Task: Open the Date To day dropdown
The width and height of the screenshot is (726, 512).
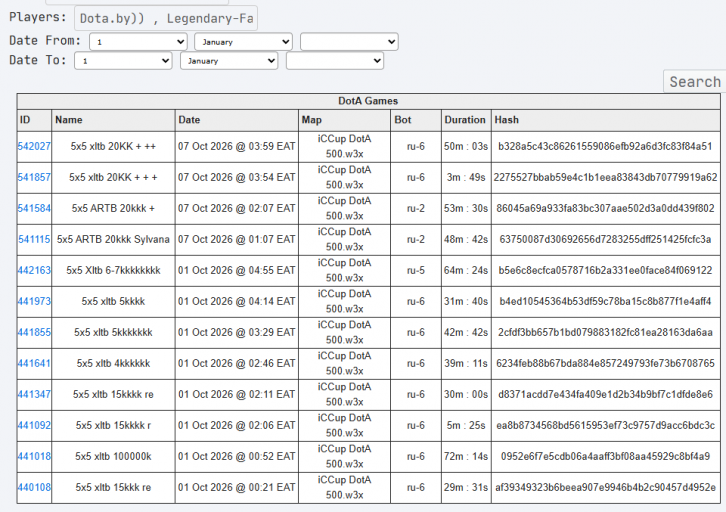Action: (124, 61)
